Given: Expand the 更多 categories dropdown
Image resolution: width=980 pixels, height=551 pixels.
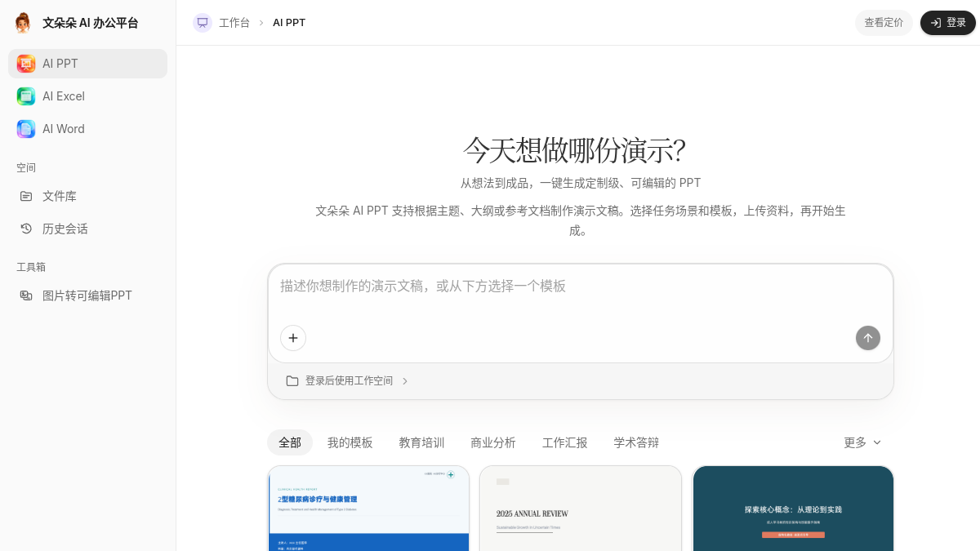Looking at the screenshot, I should [862, 442].
